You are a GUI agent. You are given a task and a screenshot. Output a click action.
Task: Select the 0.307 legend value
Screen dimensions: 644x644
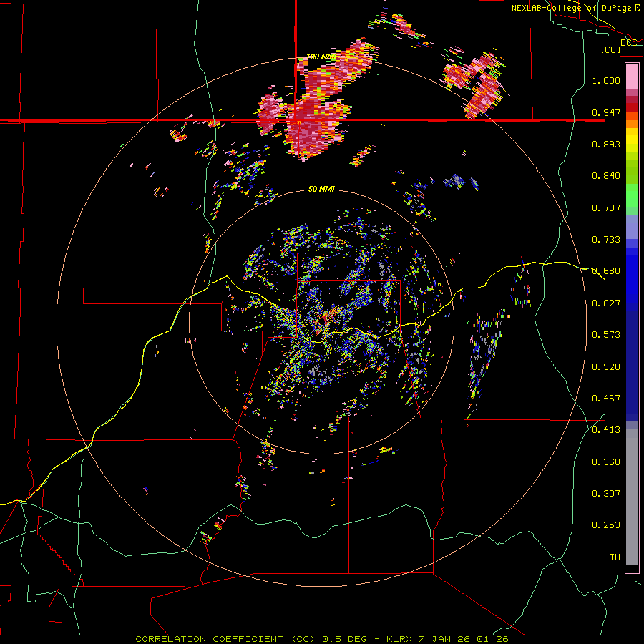click(x=606, y=494)
